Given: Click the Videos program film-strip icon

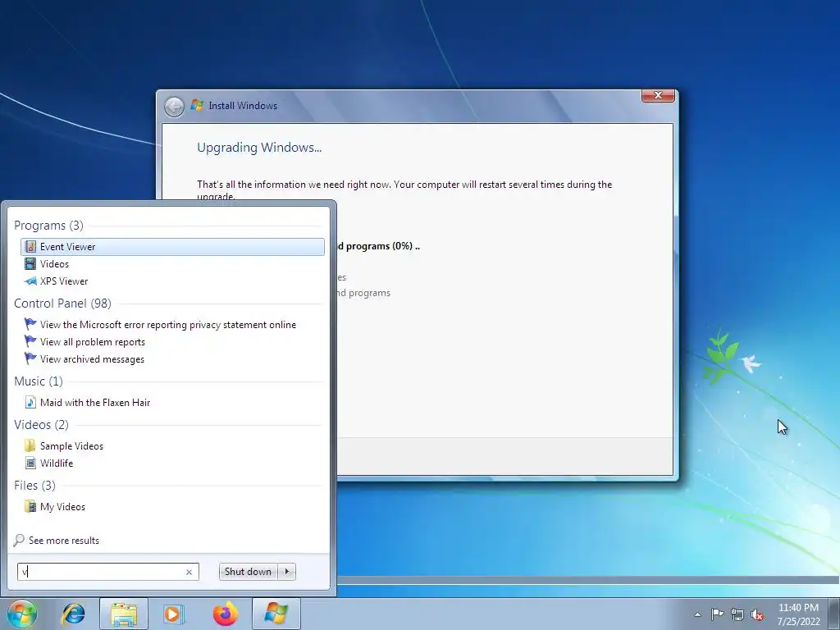Looking at the screenshot, I should point(30,263).
